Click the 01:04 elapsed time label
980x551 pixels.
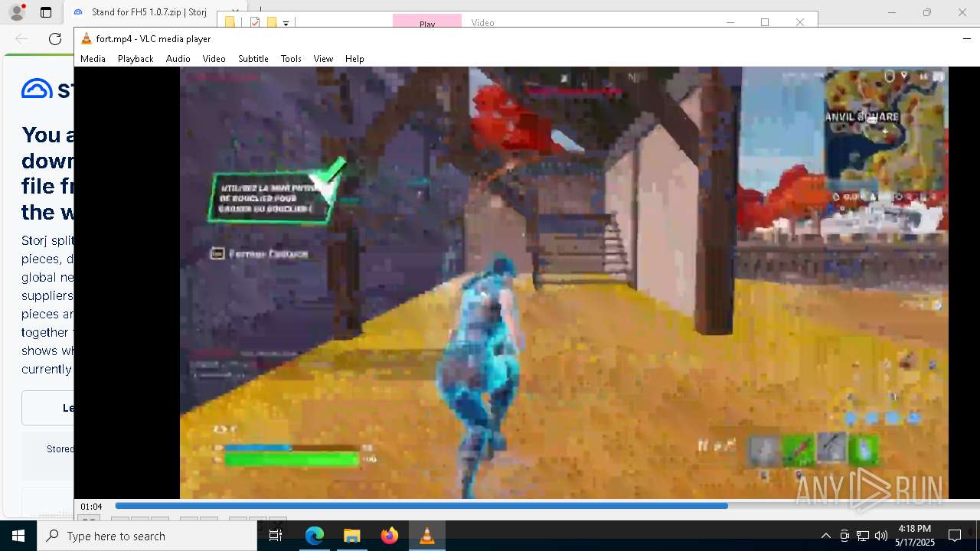click(91, 507)
